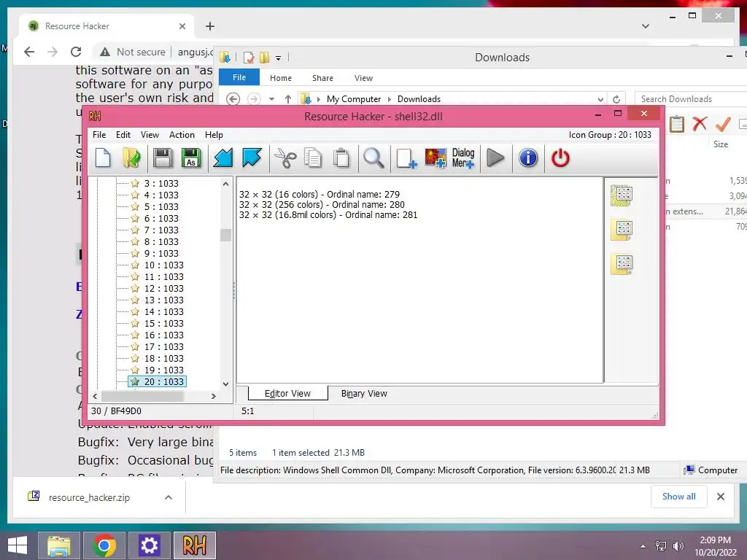Expand the address bar history dropdown
This screenshot has height=560, width=747.
(600, 99)
